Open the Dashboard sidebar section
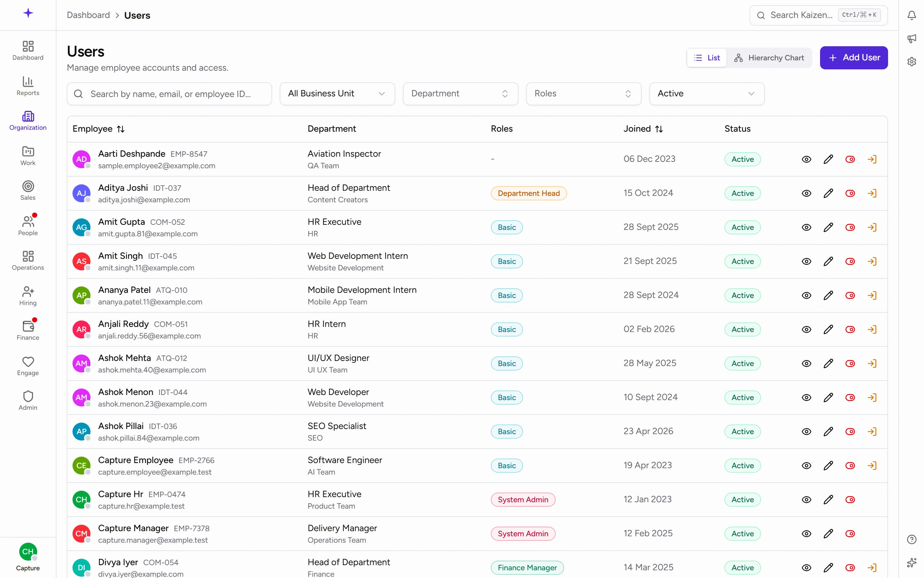Screen dimensions: 924x578 (28, 51)
